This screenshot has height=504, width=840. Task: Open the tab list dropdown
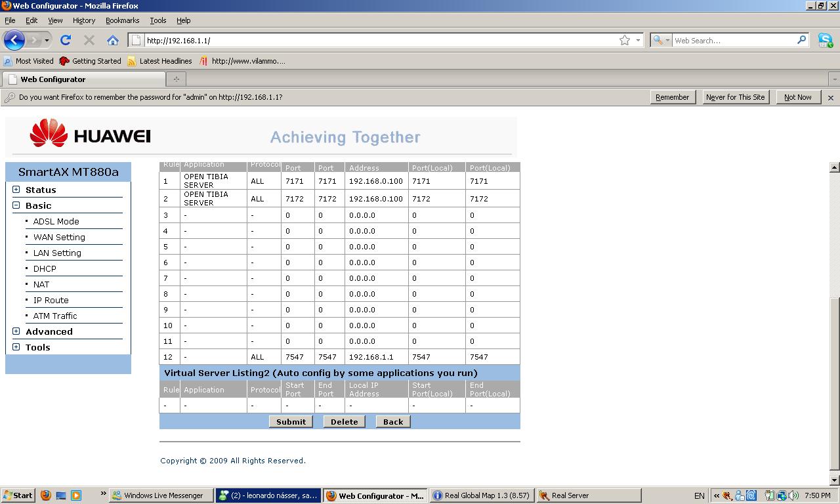tap(834, 79)
